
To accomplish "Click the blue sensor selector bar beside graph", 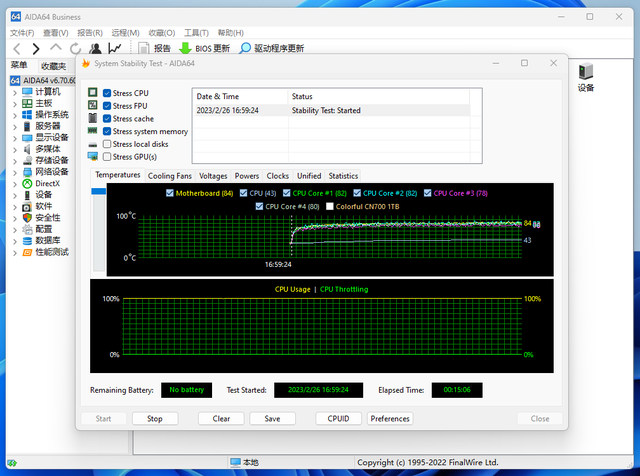I will (98, 191).
